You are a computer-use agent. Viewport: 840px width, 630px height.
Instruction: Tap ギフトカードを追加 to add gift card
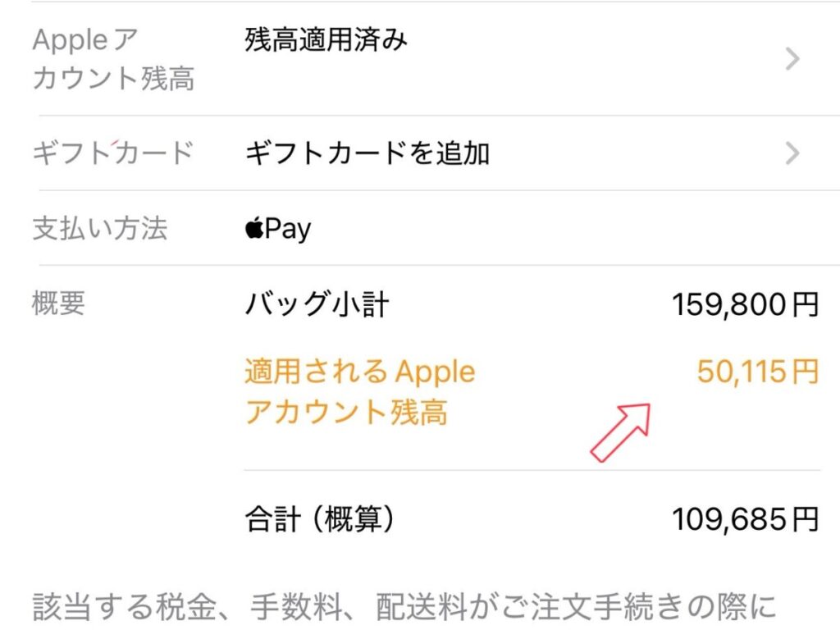(367, 153)
